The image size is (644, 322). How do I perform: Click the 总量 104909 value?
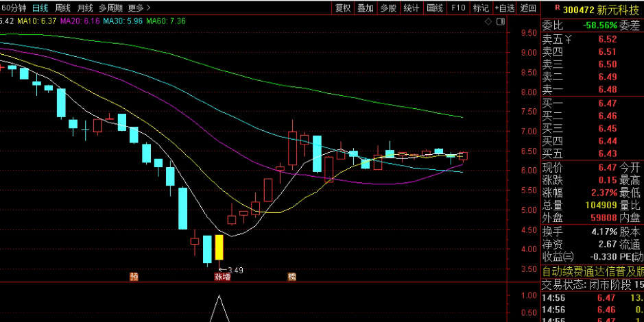click(601, 206)
